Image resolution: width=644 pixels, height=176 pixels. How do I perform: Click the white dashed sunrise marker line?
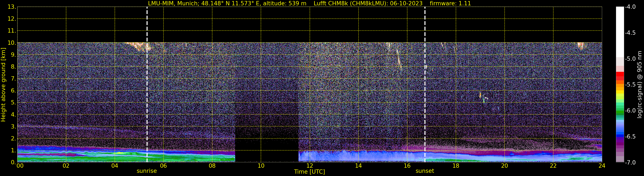point(147,85)
